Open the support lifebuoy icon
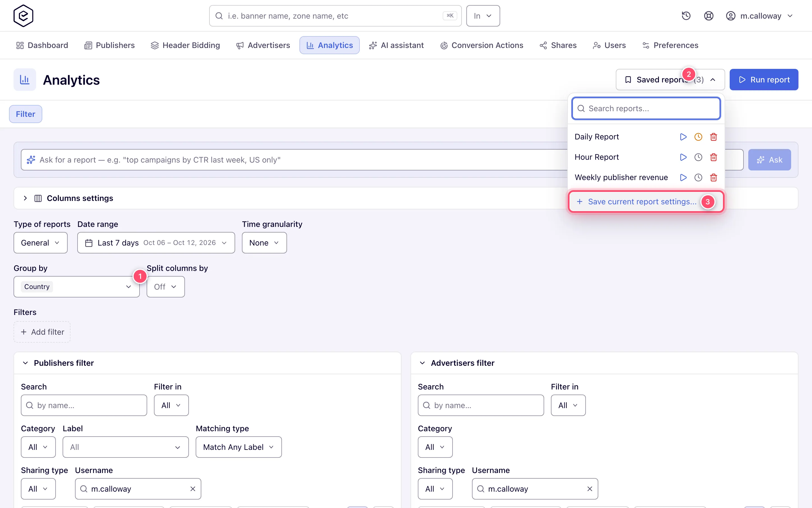812x508 pixels. (x=708, y=16)
